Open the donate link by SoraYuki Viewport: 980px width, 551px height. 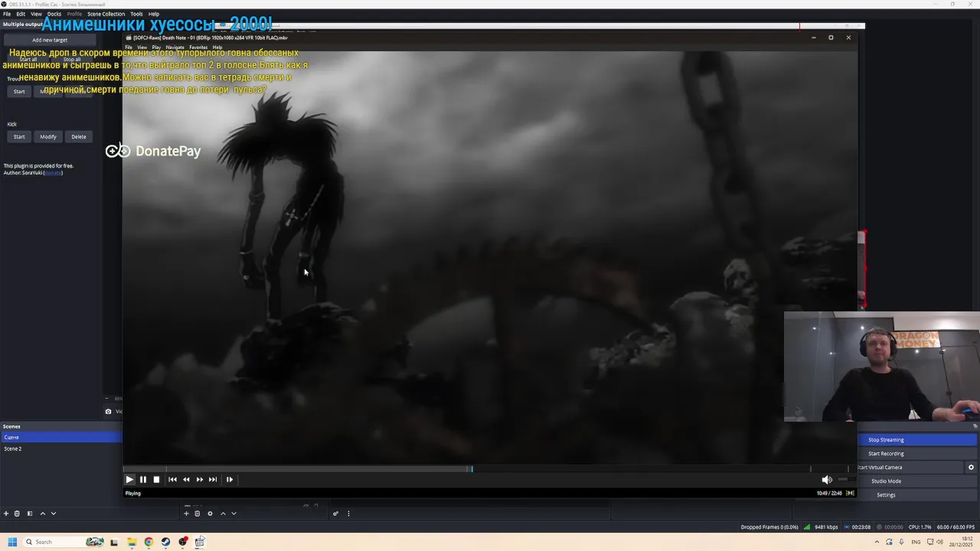53,172
